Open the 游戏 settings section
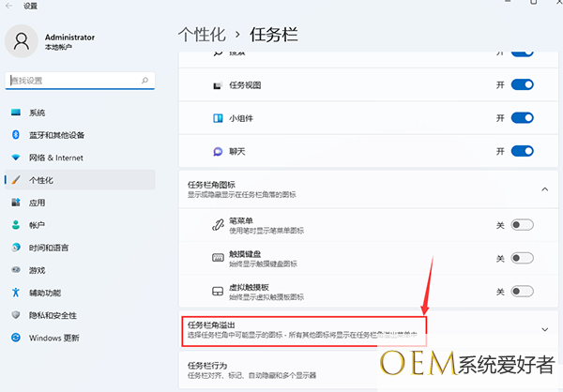This screenshot has height=392, width=563. 38,270
